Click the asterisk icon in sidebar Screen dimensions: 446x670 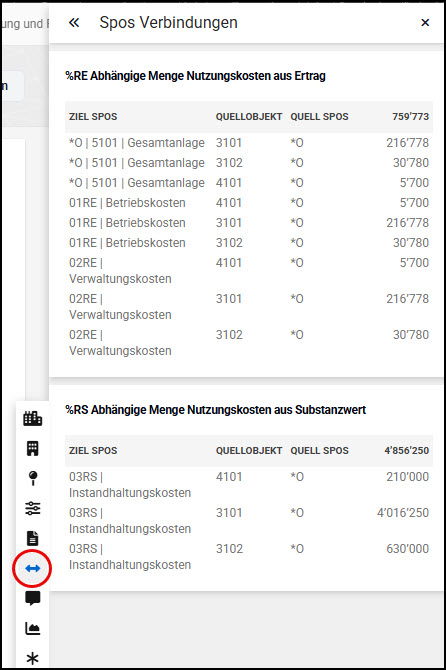[x=32, y=658]
